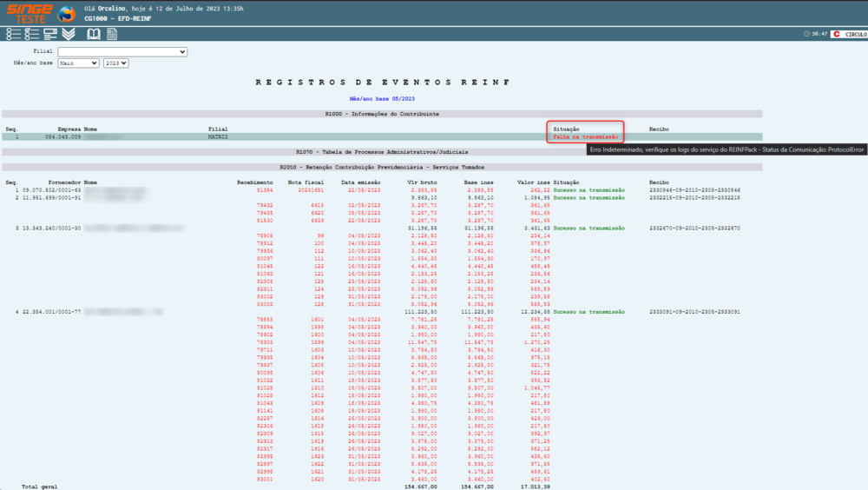Click the Circulo company logo
This screenshot has height=490, width=868.
point(848,34)
